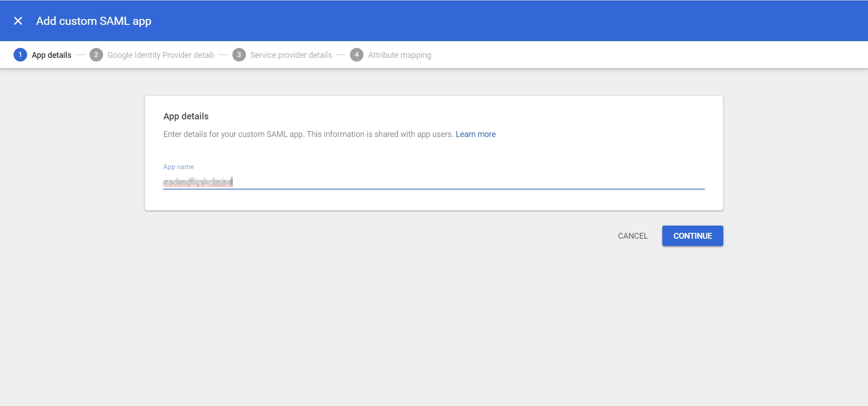The image size is (868, 406).
Task: Go to Google Identity Provider details step
Action: [x=161, y=55]
